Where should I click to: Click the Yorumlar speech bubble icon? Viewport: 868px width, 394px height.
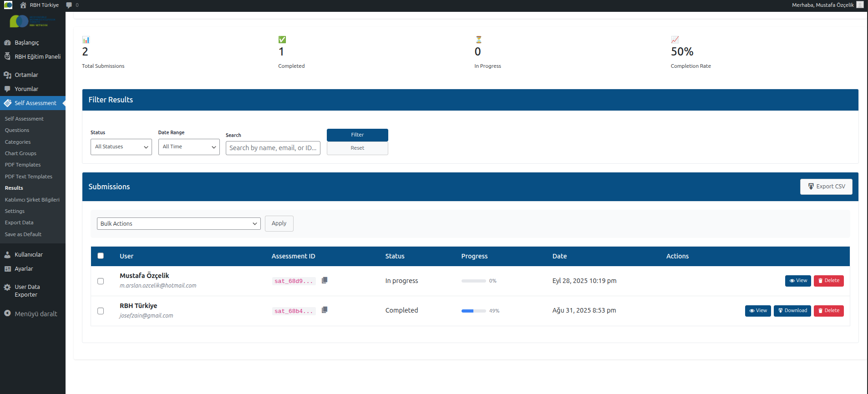coord(7,89)
